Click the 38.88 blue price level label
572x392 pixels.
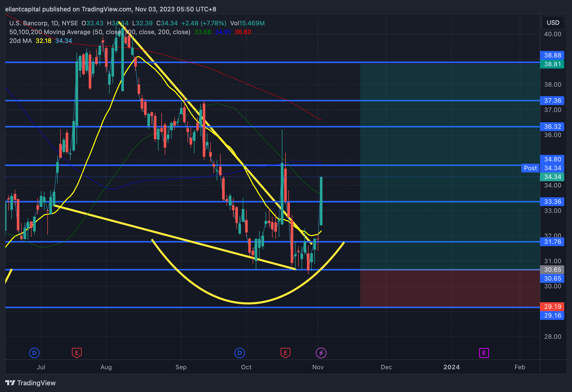(x=552, y=55)
